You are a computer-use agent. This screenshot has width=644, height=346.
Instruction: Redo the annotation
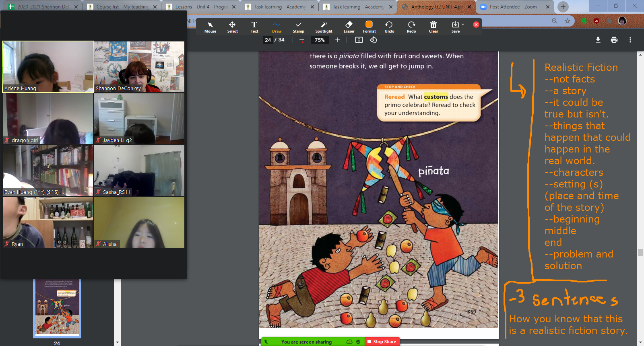411,27
